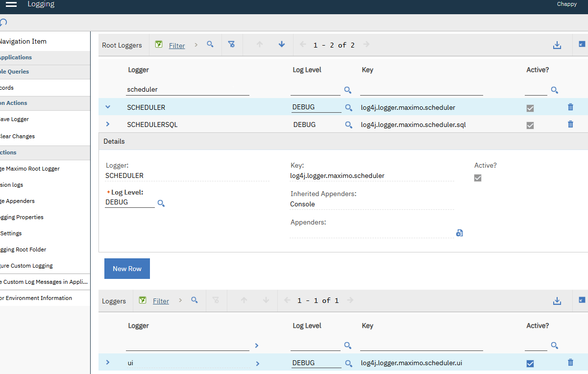Viewport: 588px width, 374px height.
Task: Click the Loggers search magnifier icon
Action: (x=195, y=300)
